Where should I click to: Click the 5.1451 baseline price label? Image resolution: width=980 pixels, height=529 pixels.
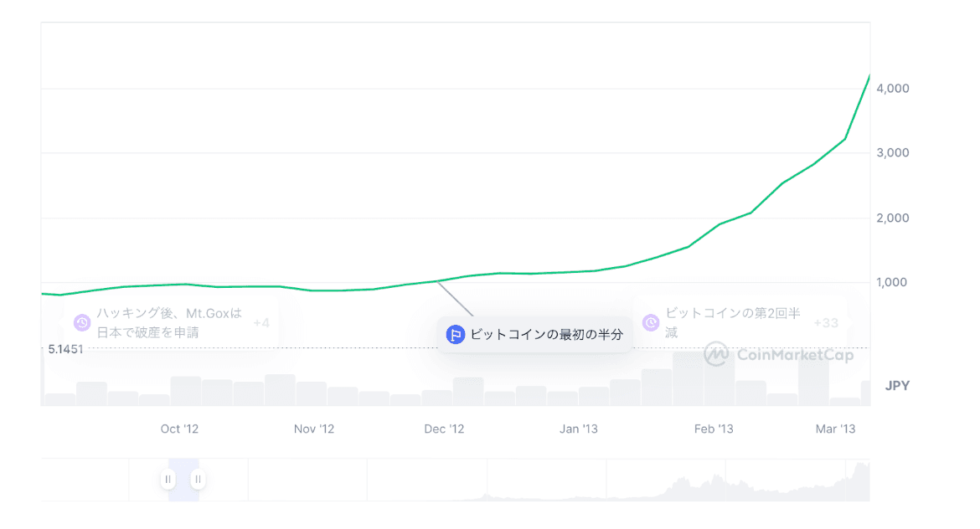pyautogui.click(x=65, y=348)
